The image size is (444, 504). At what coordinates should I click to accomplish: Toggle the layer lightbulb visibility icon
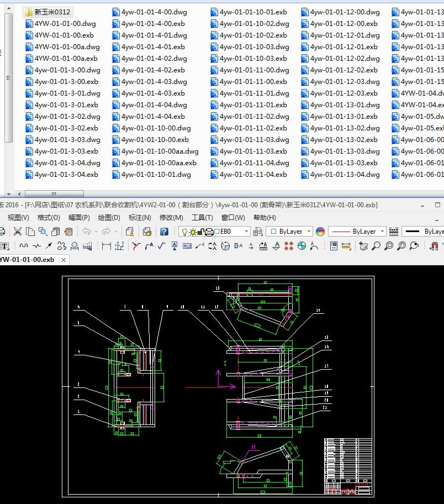point(184,232)
